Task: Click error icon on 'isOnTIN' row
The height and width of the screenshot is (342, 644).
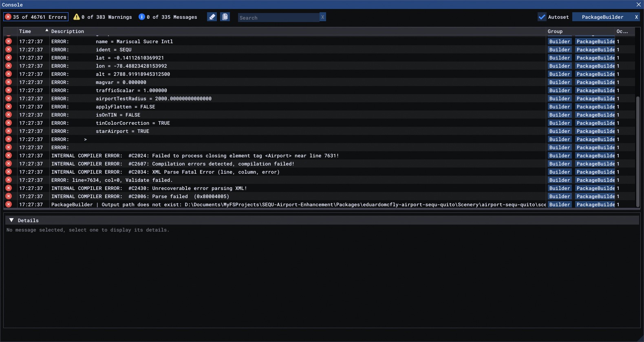Action: (9, 115)
